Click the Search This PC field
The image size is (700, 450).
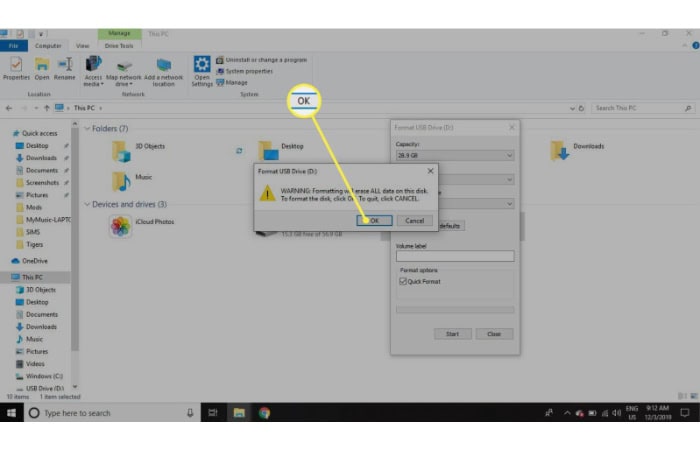(643, 108)
